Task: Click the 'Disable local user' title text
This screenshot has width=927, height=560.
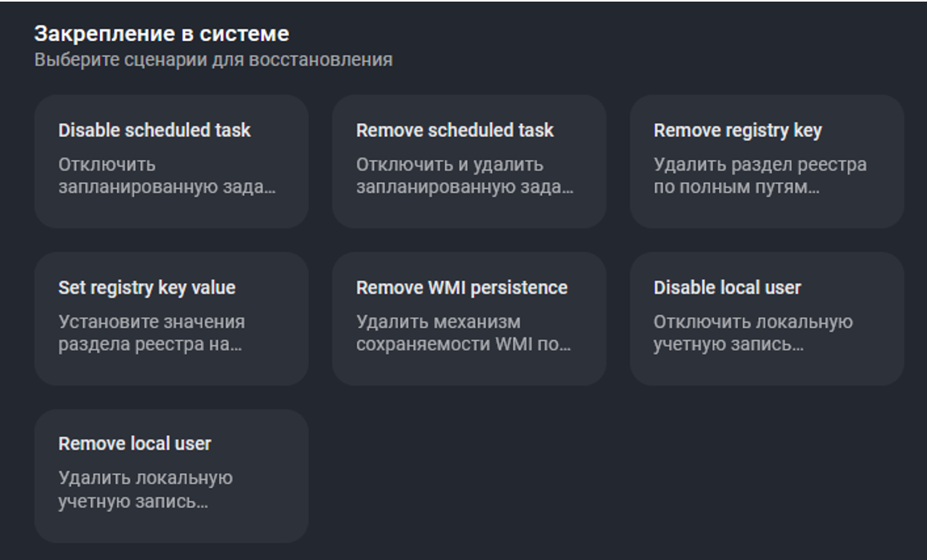Action: (x=727, y=288)
